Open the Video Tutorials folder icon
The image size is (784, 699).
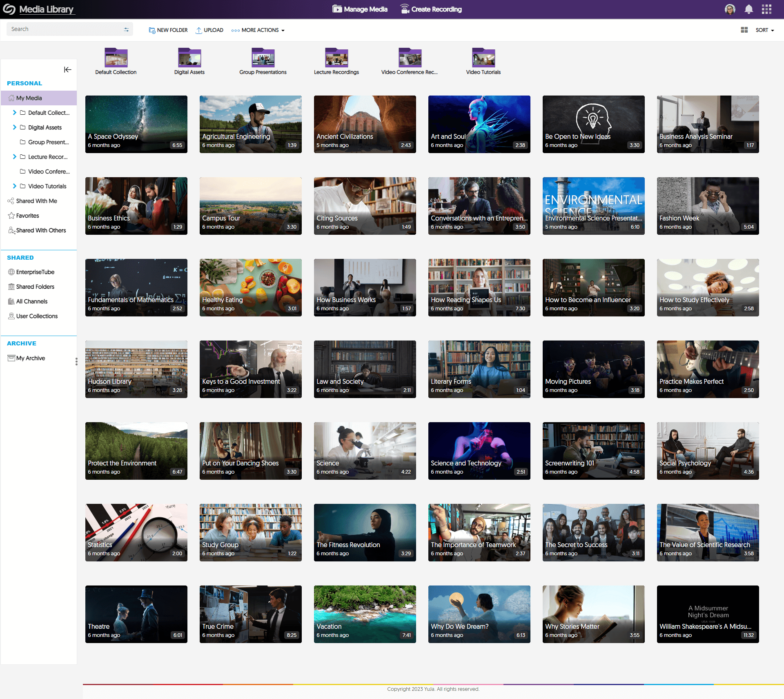click(x=483, y=58)
